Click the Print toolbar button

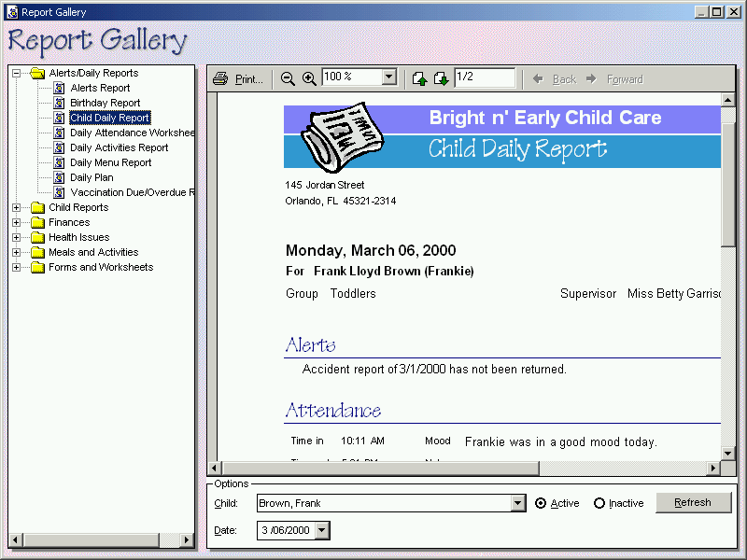tap(238, 79)
